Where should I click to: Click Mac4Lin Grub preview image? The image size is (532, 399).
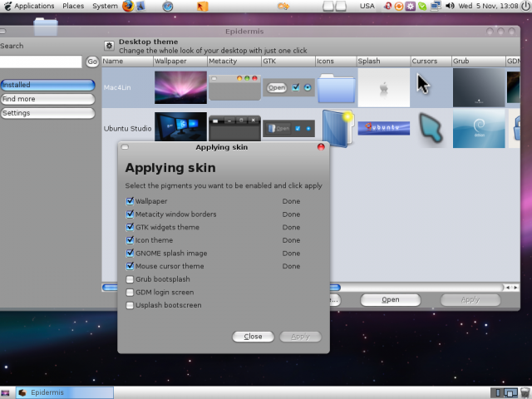pyautogui.click(x=479, y=87)
